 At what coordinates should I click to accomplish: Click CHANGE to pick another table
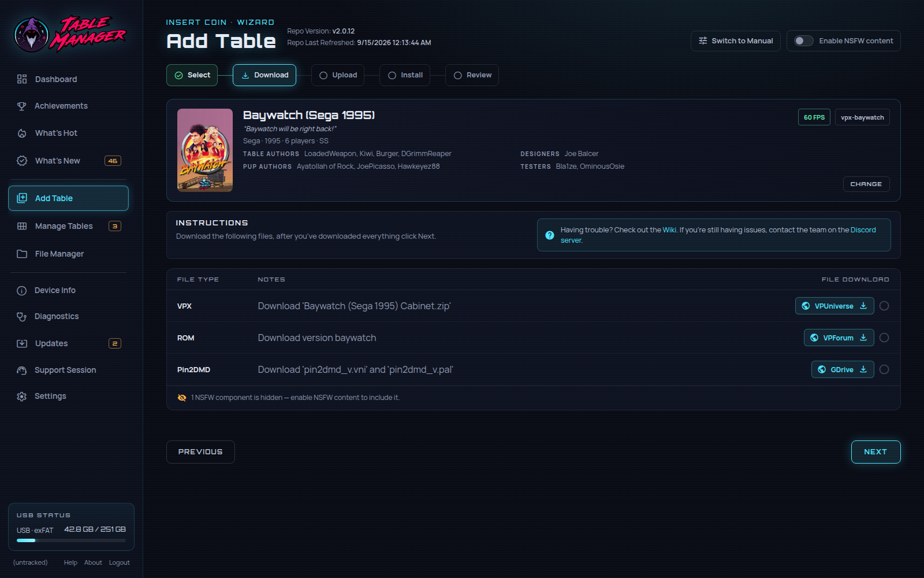pos(866,184)
